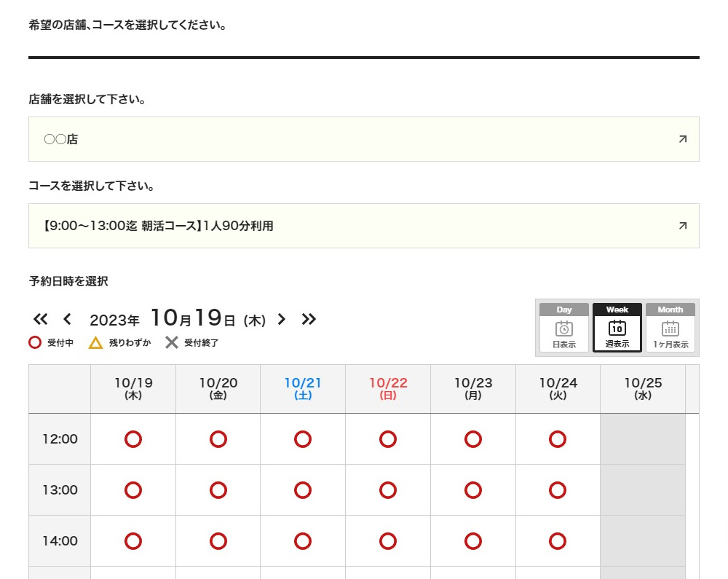Image resolution: width=728 pixels, height=579 pixels.
Task: Reserve 14:00 slot on 10/24 Tuesday
Action: [x=558, y=541]
